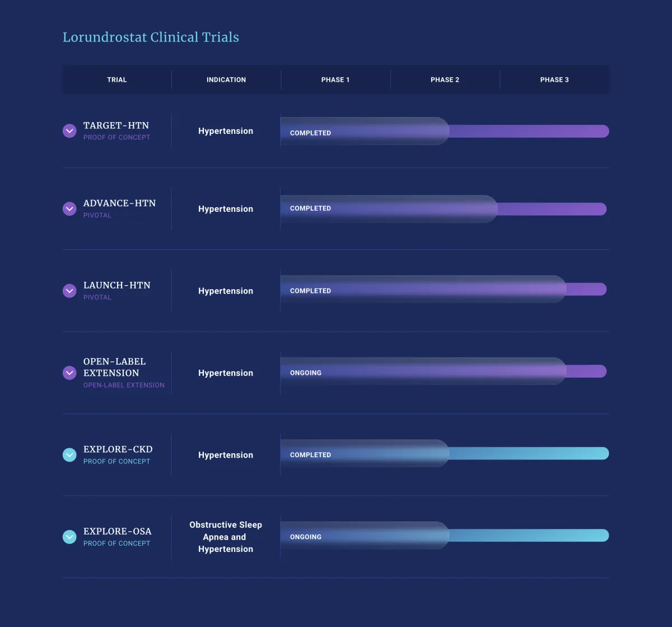Expand the EXPLORE-CKD teal chevron
Viewport: 672px width, 627px height.
coord(69,455)
